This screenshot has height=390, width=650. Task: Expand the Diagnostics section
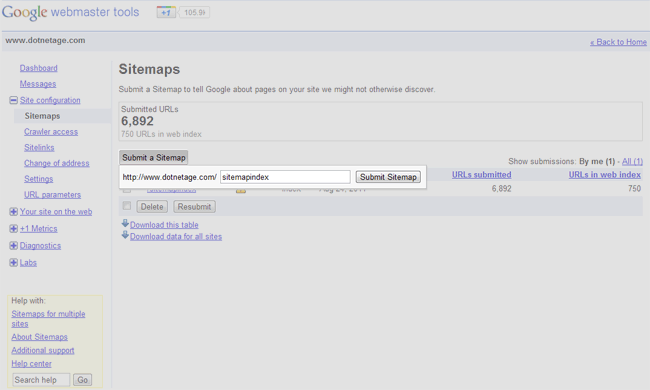click(x=14, y=246)
